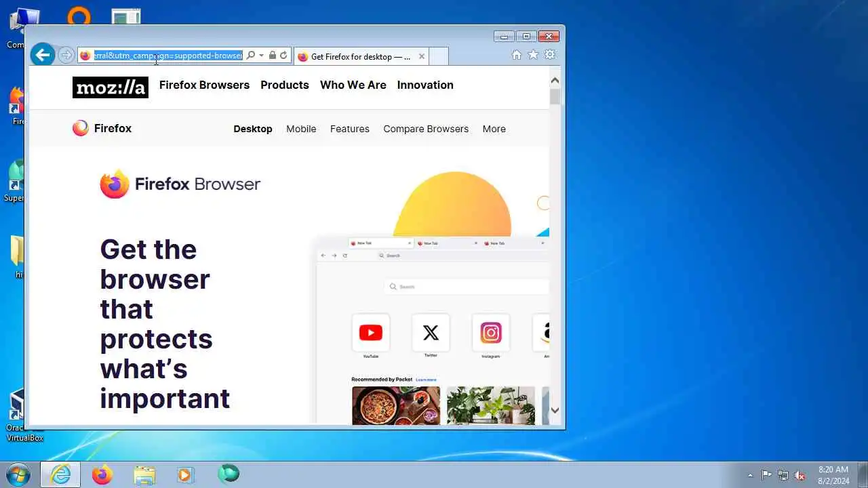Open Windows Media Player from taskbar
868x488 pixels.
tap(186, 474)
